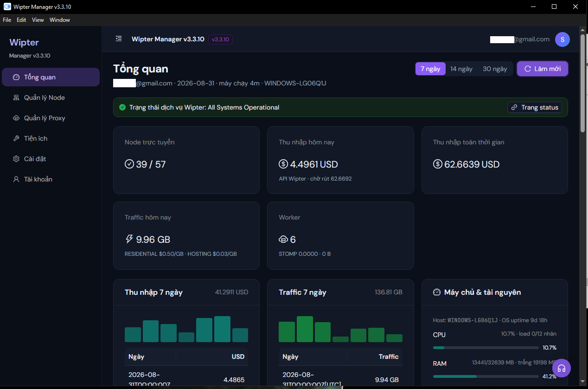Click the 10.7% · load 0/12 nhân text
This screenshot has width=588, height=389.
(529, 334)
